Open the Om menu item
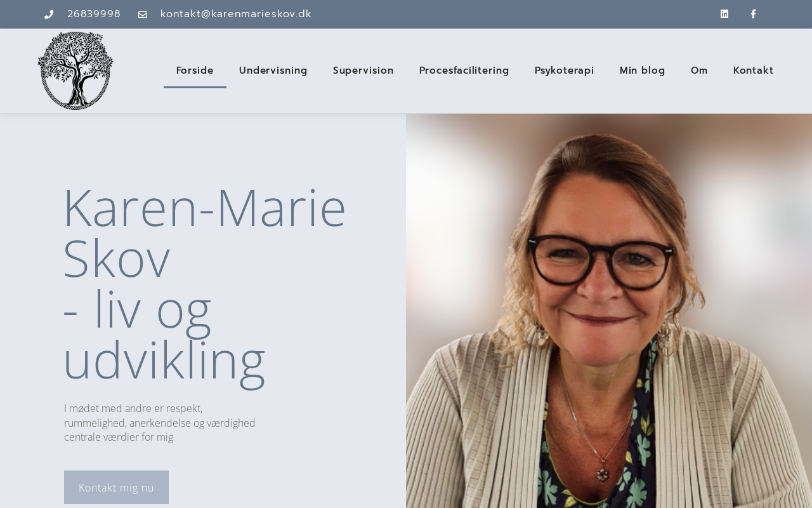 point(699,70)
